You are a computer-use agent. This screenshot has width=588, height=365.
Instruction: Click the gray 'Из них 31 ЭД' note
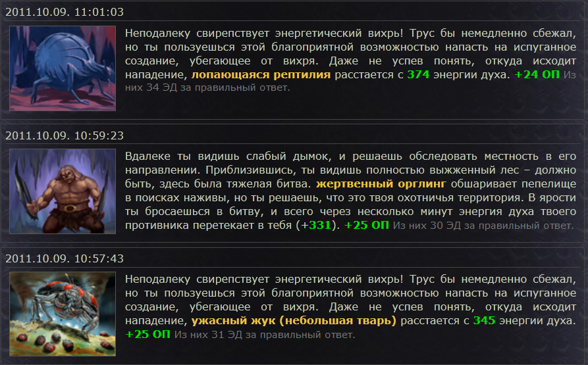click(x=265, y=335)
